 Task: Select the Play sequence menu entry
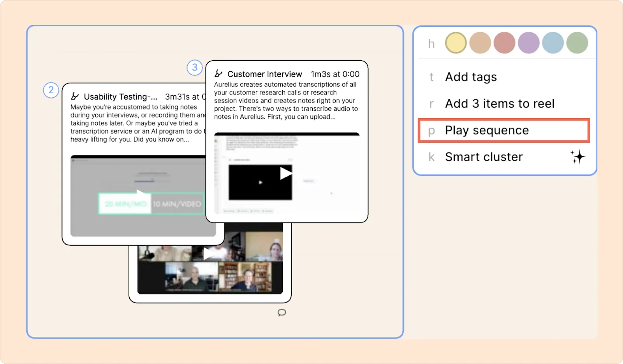click(x=504, y=130)
